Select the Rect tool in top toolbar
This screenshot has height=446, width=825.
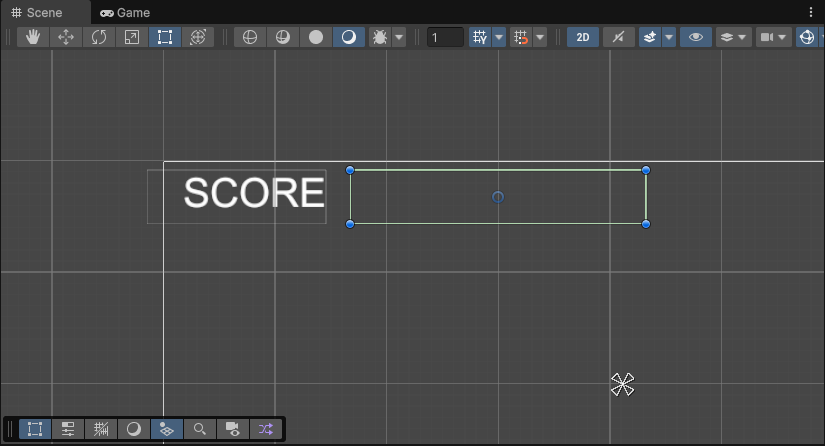tap(165, 37)
